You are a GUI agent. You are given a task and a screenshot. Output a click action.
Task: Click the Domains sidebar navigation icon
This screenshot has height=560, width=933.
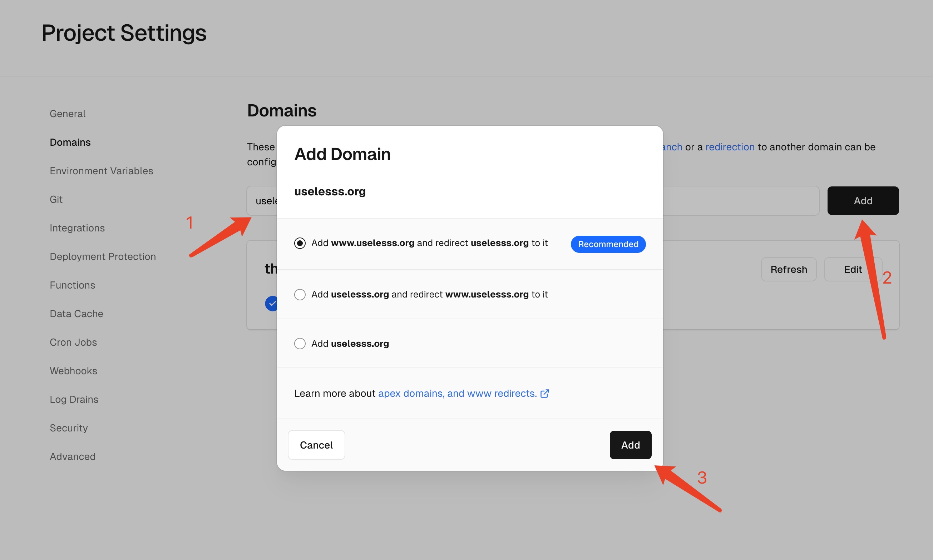[70, 142]
